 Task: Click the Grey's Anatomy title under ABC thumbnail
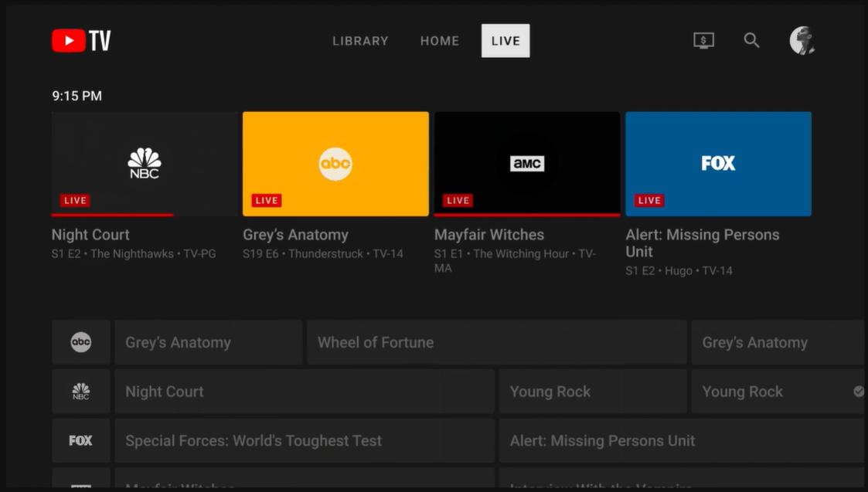(x=295, y=235)
